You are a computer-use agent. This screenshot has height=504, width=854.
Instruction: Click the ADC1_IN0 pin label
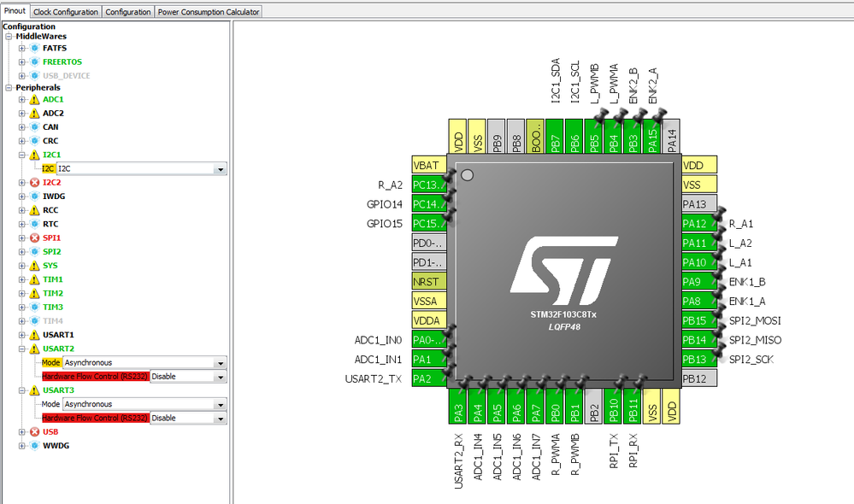tap(378, 340)
